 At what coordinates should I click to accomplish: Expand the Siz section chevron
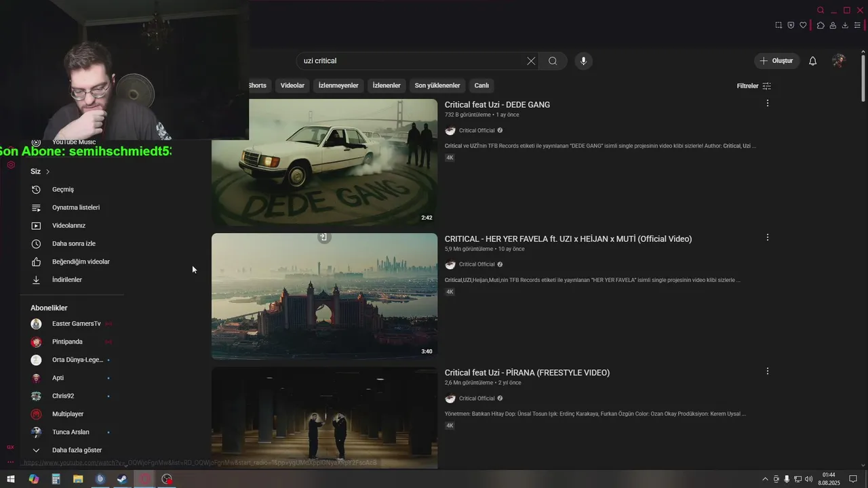47,171
